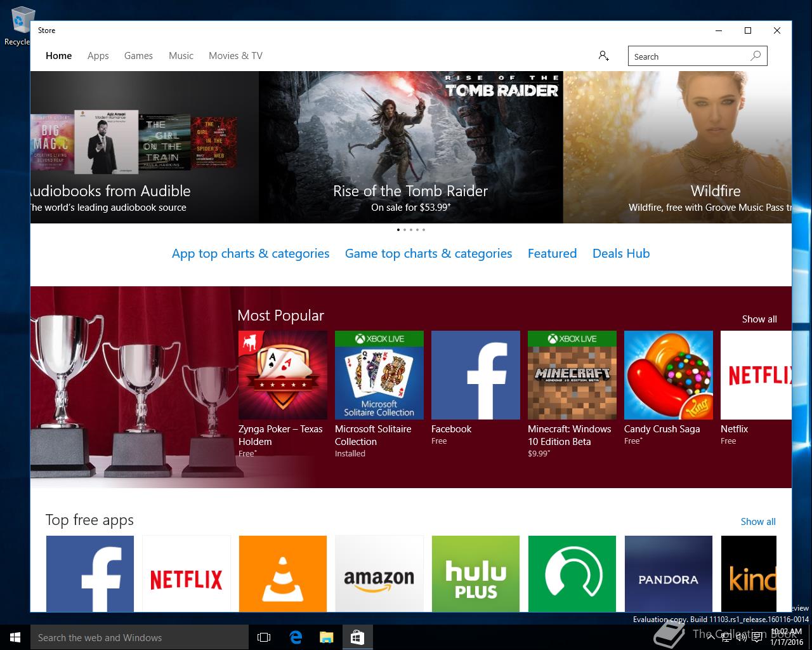Switch to Apps tab
This screenshot has height=650, width=812.
(98, 56)
